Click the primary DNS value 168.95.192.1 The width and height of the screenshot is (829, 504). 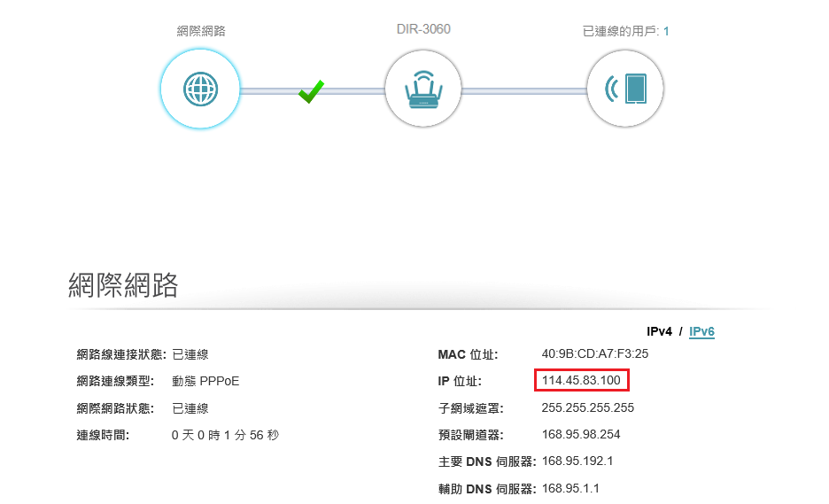[x=577, y=461]
